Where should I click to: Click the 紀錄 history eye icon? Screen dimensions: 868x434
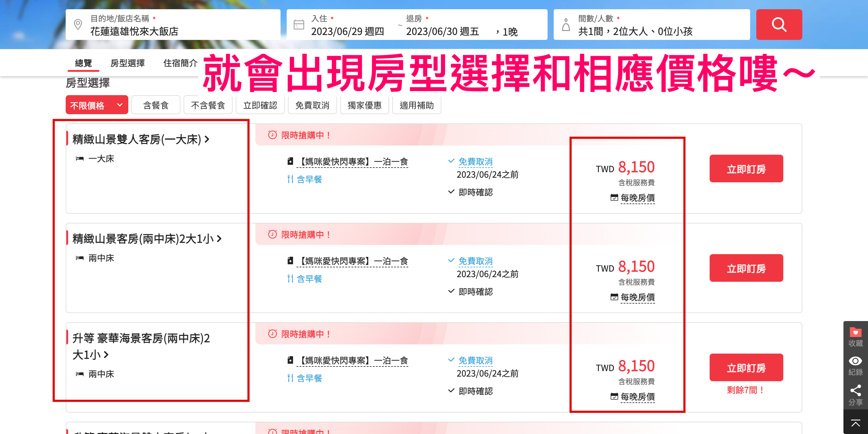coord(855,361)
